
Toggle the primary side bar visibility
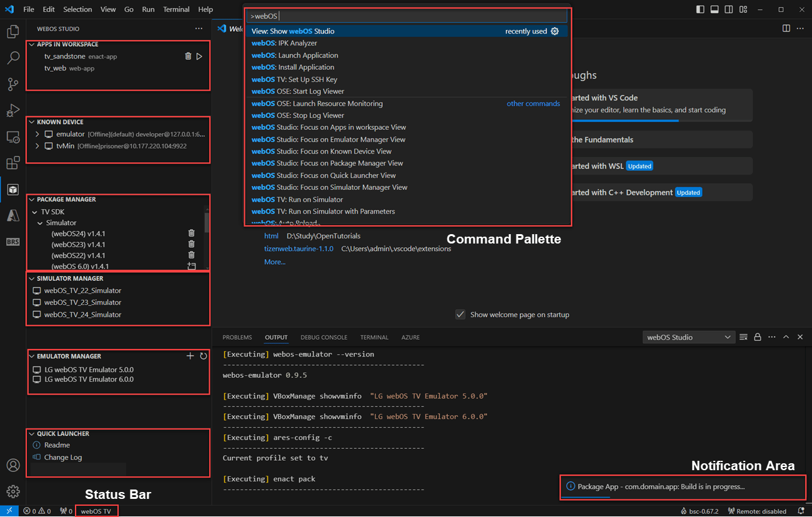click(701, 9)
